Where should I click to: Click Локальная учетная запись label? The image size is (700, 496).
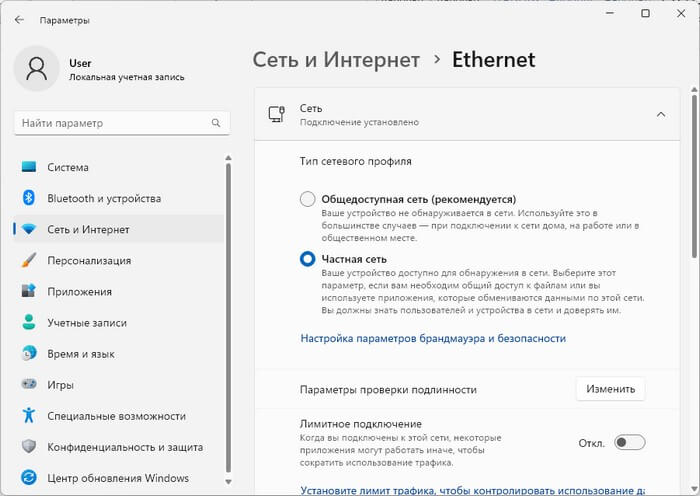coord(127,77)
